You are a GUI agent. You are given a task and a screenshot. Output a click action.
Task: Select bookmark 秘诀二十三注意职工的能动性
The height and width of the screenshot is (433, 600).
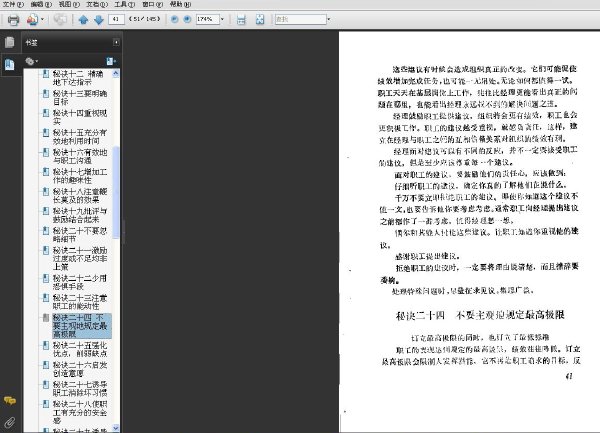tap(80, 302)
